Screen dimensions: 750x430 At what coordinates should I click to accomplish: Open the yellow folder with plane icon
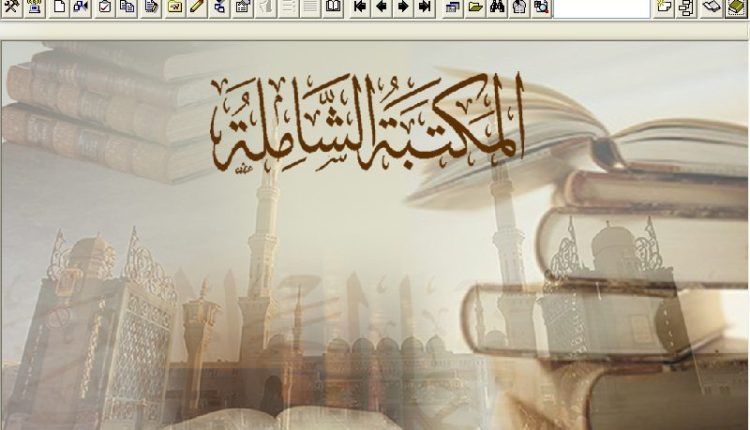pyautogui.click(x=175, y=7)
